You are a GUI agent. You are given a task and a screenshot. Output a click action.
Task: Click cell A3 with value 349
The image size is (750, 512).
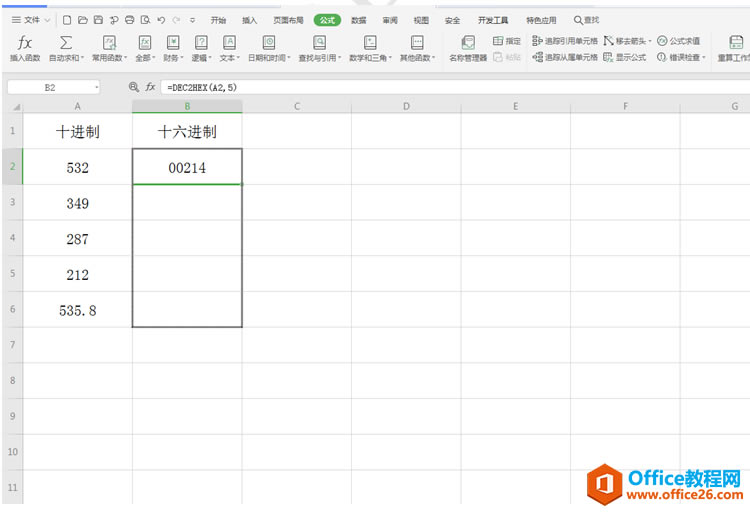coord(77,203)
